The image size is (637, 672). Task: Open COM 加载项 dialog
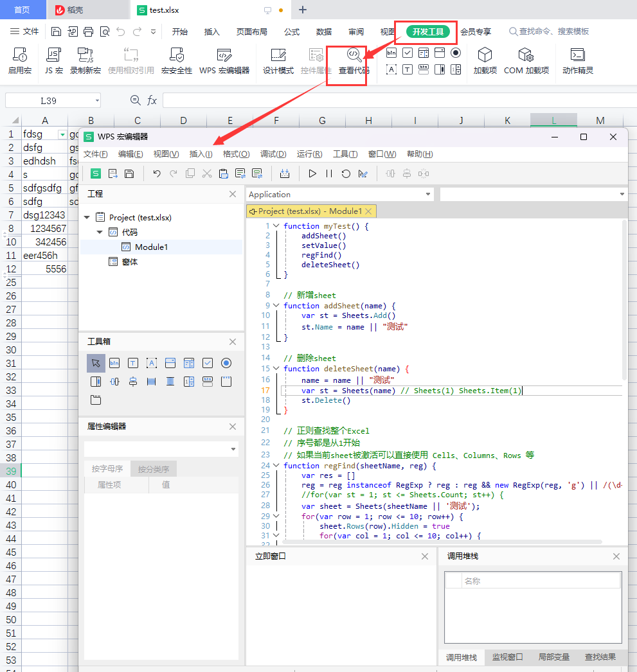pyautogui.click(x=526, y=60)
